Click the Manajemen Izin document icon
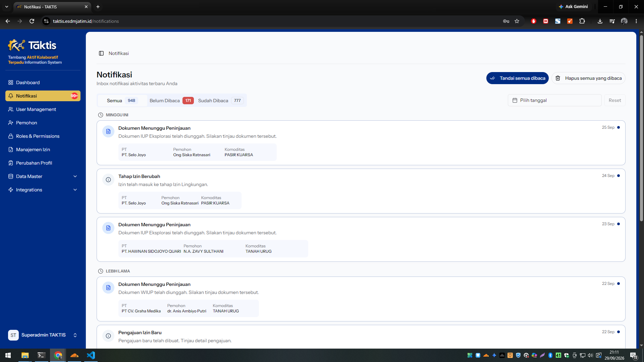 click(x=11, y=149)
